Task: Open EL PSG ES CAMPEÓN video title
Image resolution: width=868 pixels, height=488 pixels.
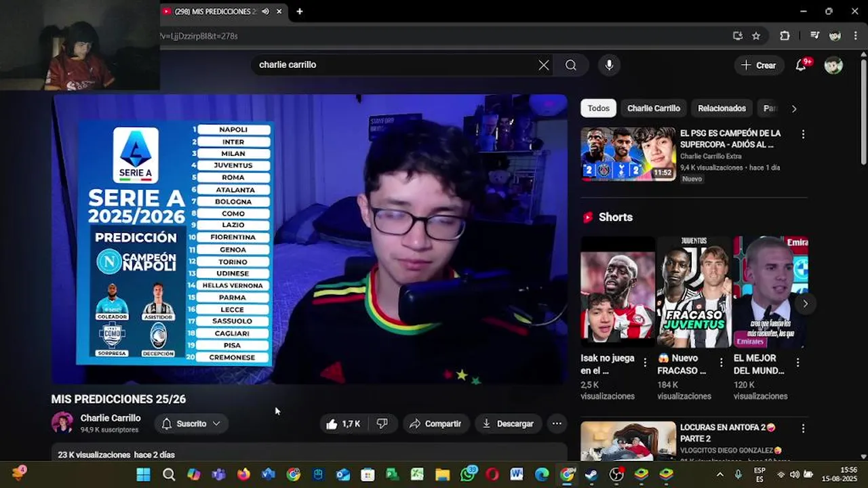Action: 730,139
